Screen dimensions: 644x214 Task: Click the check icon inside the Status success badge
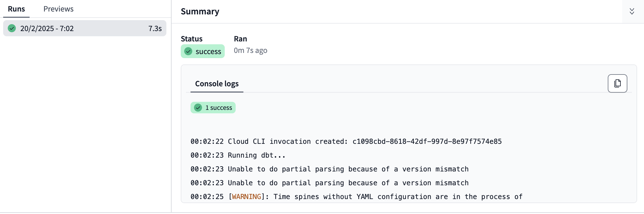click(x=188, y=51)
